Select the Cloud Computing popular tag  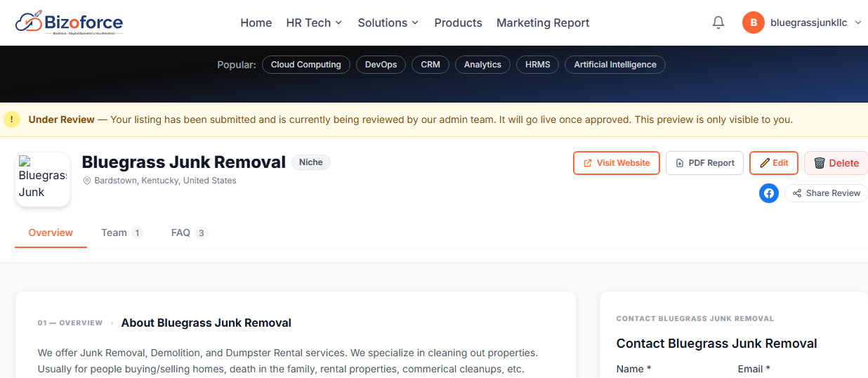306,65
